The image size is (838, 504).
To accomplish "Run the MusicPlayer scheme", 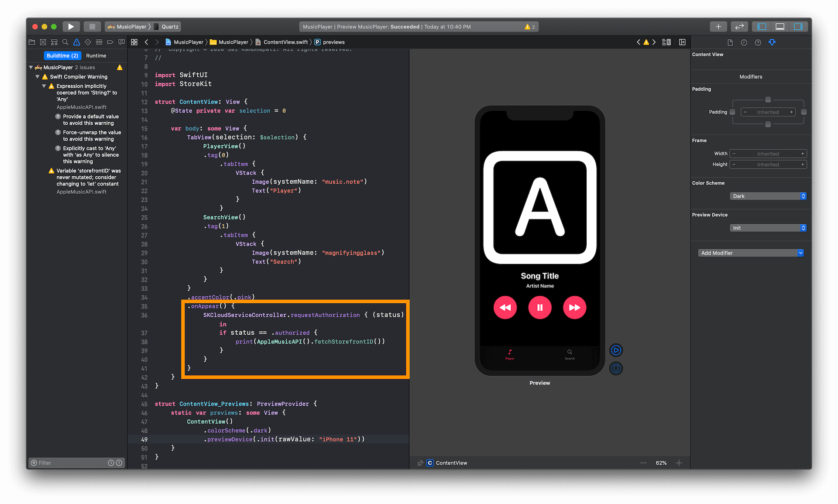I will coord(71,26).
